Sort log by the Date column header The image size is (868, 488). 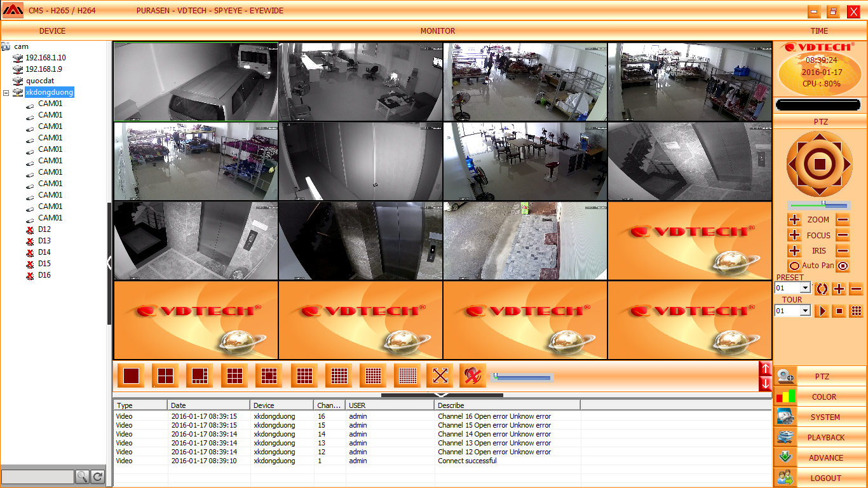[208, 405]
